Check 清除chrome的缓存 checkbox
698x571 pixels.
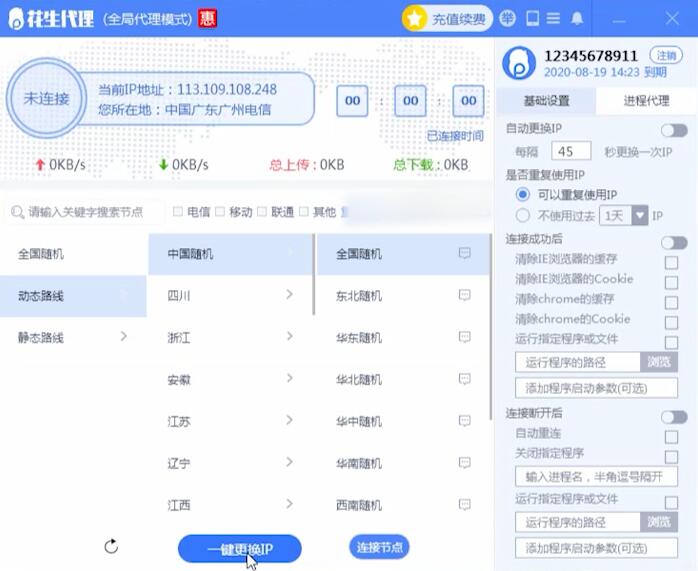pyautogui.click(x=671, y=303)
